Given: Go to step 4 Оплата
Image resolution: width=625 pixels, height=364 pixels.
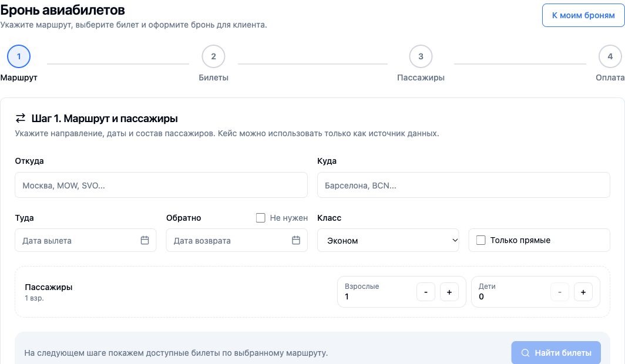Looking at the screenshot, I should [x=610, y=56].
